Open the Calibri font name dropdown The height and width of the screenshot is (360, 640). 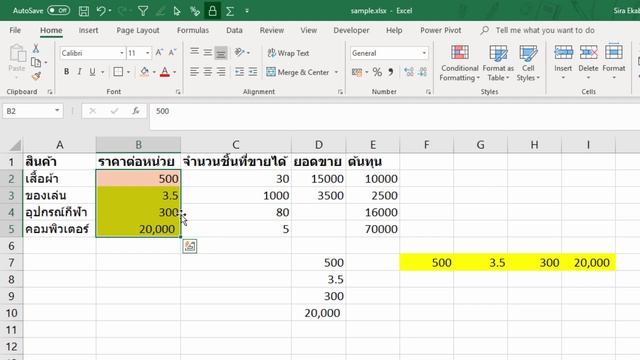coord(122,53)
